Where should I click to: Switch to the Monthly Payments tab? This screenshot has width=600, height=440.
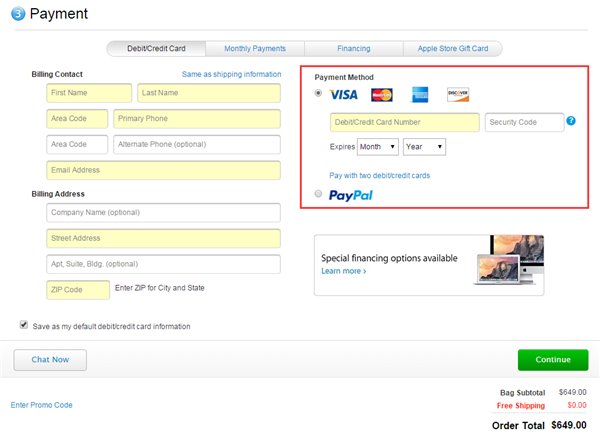pos(254,48)
